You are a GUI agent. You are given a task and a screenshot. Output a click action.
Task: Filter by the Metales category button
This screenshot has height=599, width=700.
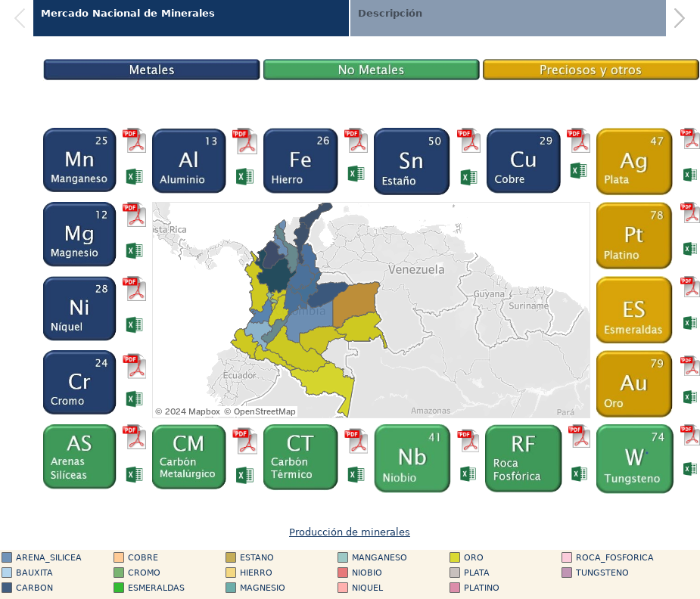point(151,70)
